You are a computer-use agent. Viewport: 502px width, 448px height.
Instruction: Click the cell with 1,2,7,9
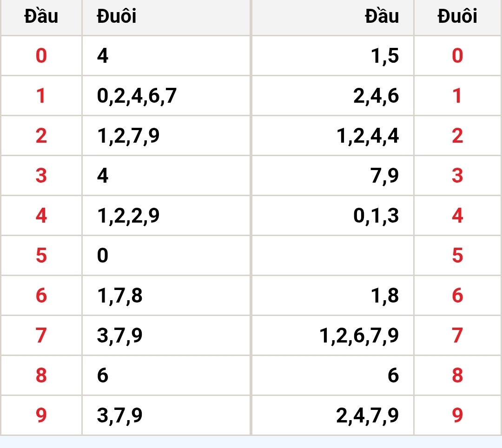coord(166,136)
